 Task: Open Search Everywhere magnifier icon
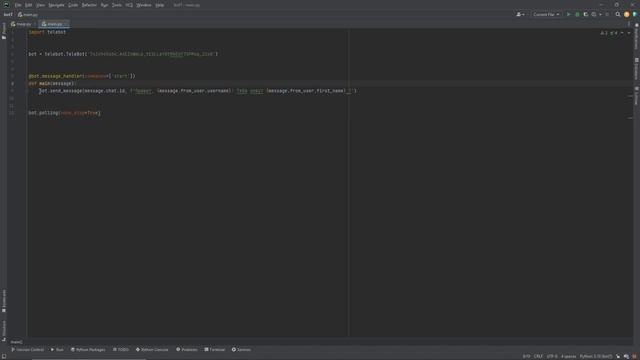(618, 14)
